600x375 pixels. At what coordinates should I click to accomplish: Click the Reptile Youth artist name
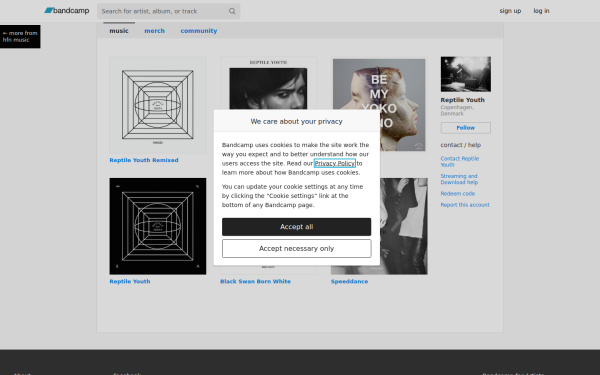coord(462,100)
